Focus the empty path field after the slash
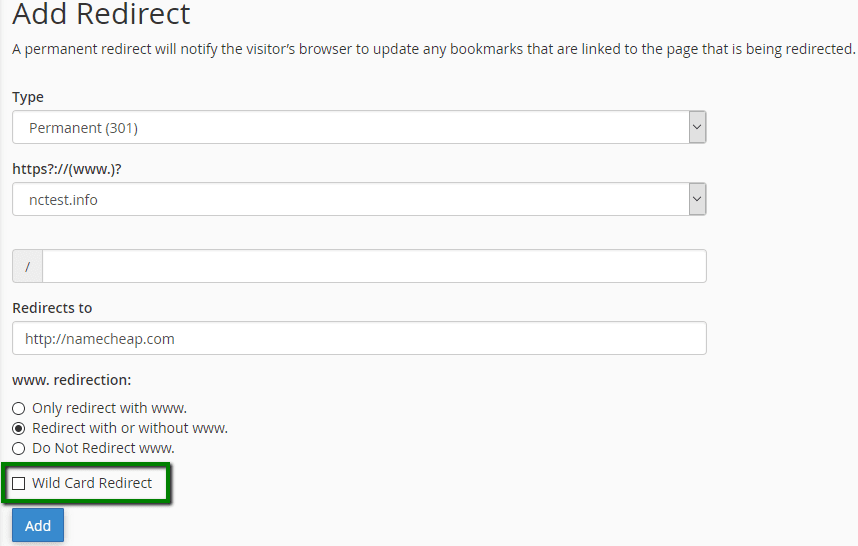 coord(374,266)
